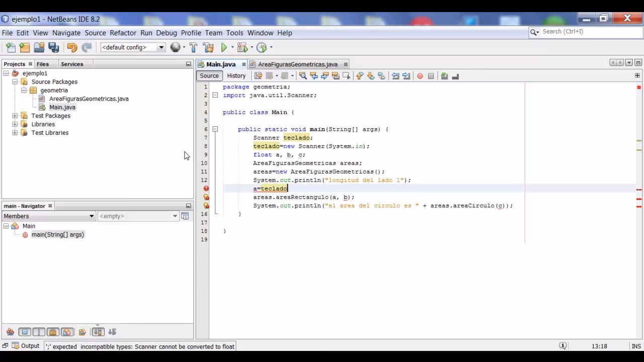Select the Profile Project clock icon
644x362 pixels.
[262, 47]
